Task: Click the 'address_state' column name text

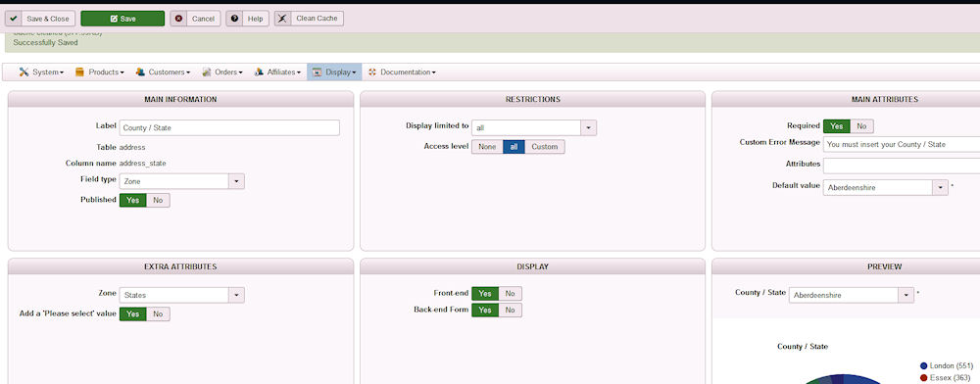Action: [142, 164]
